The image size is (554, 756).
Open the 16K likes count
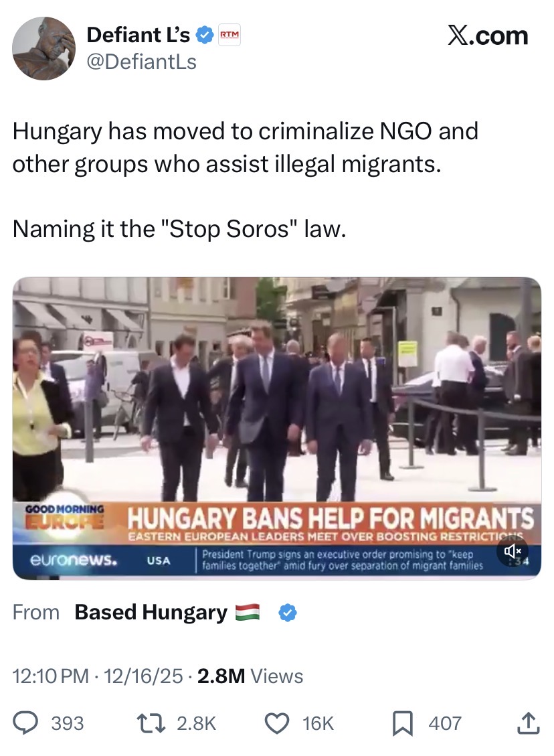pyautogui.click(x=318, y=723)
